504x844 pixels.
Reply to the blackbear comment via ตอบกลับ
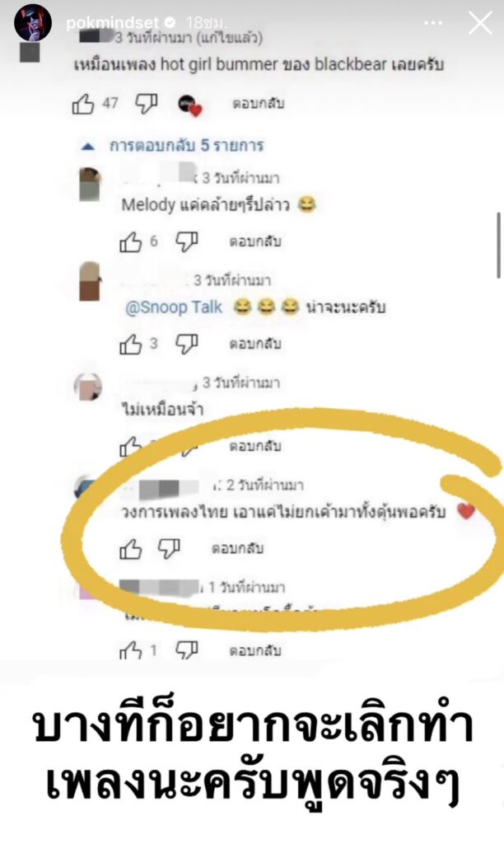(259, 103)
